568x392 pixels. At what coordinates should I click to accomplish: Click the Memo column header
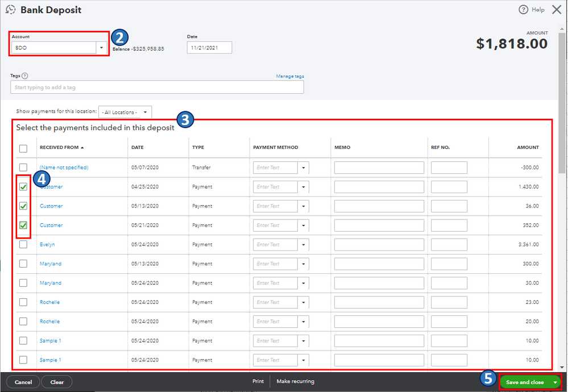point(342,147)
